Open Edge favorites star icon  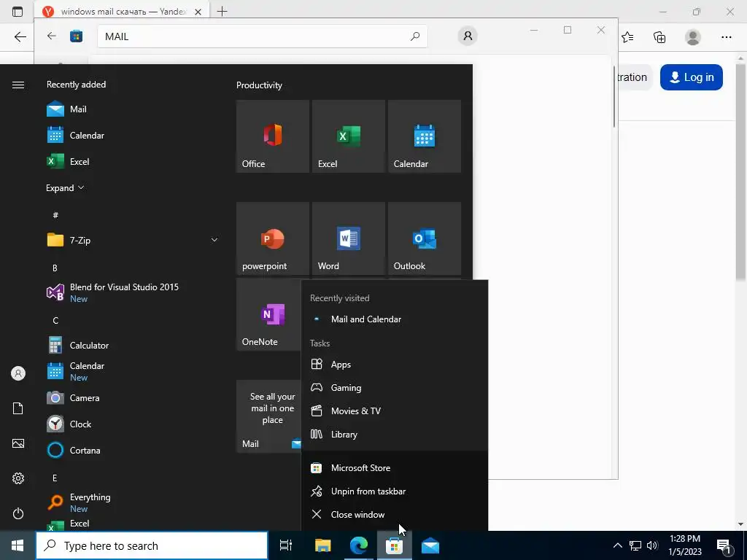click(x=627, y=37)
